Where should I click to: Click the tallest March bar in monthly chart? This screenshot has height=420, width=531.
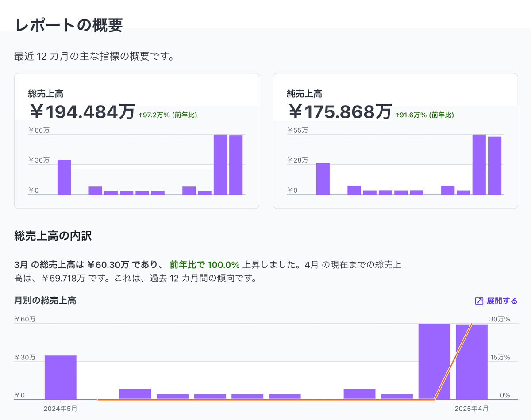click(434, 361)
